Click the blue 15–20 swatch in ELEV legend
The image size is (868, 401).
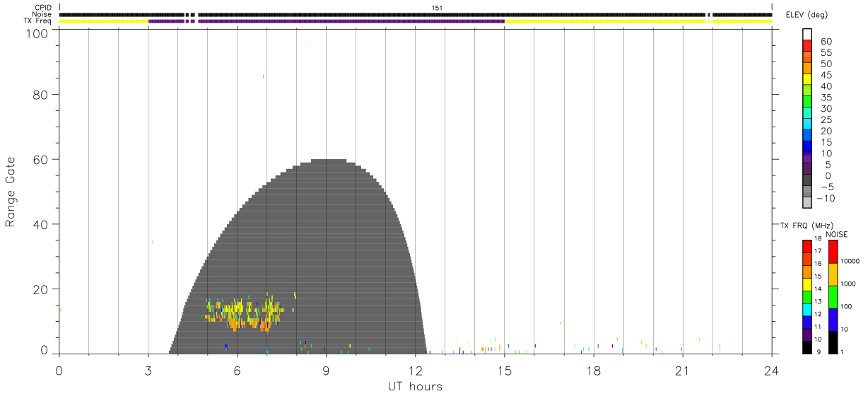point(807,136)
